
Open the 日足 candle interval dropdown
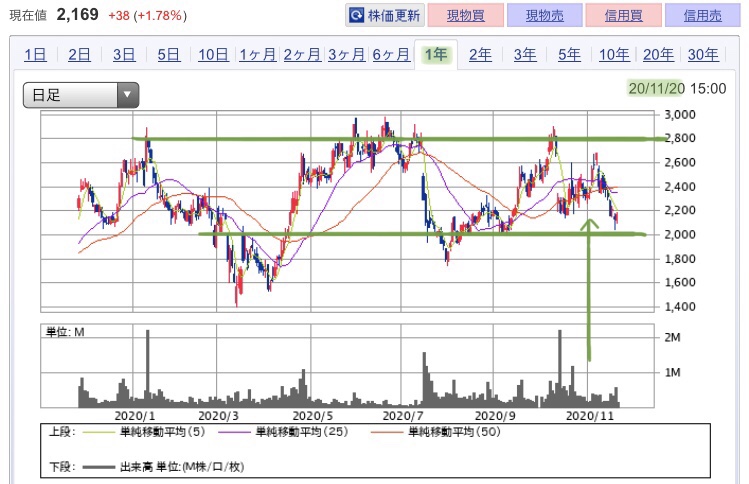[81, 95]
